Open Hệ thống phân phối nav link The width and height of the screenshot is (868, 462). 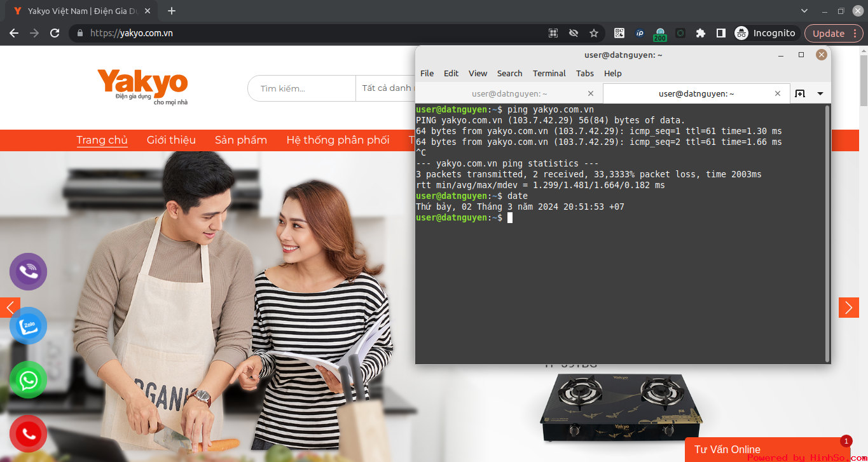338,140
